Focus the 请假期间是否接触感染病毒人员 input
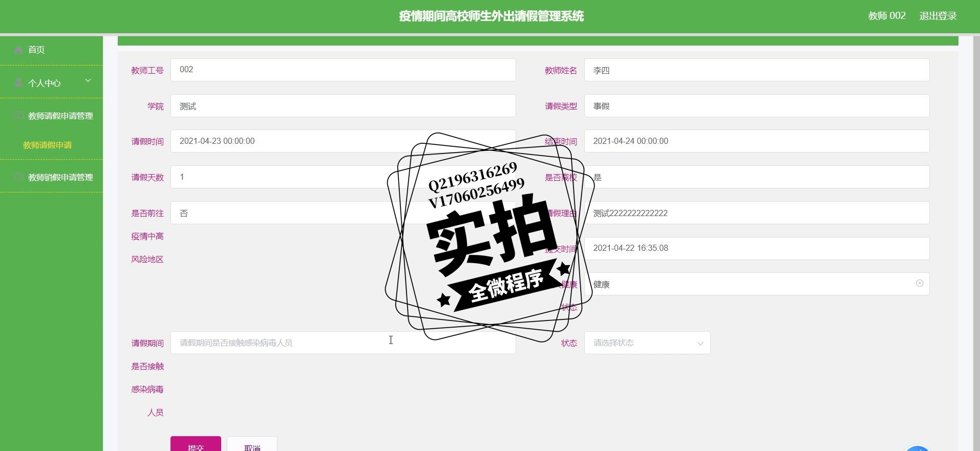Screen dimensions: 980x451 coord(343,342)
